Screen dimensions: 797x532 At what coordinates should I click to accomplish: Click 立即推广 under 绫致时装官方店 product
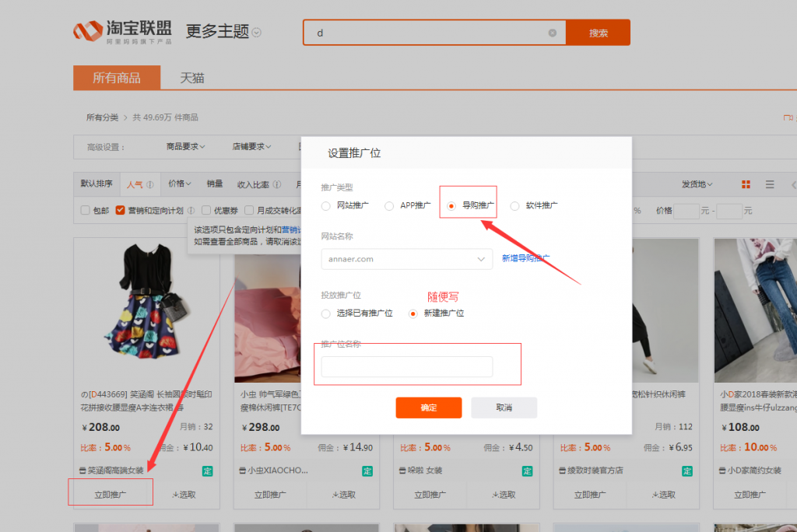click(590, 494)
